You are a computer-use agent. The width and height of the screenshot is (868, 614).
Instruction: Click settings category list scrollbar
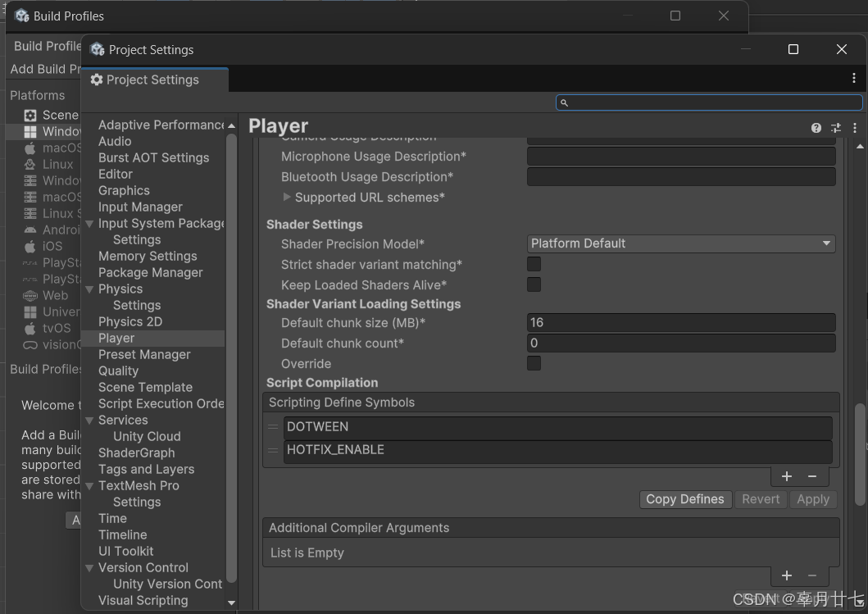click(231, 358)
